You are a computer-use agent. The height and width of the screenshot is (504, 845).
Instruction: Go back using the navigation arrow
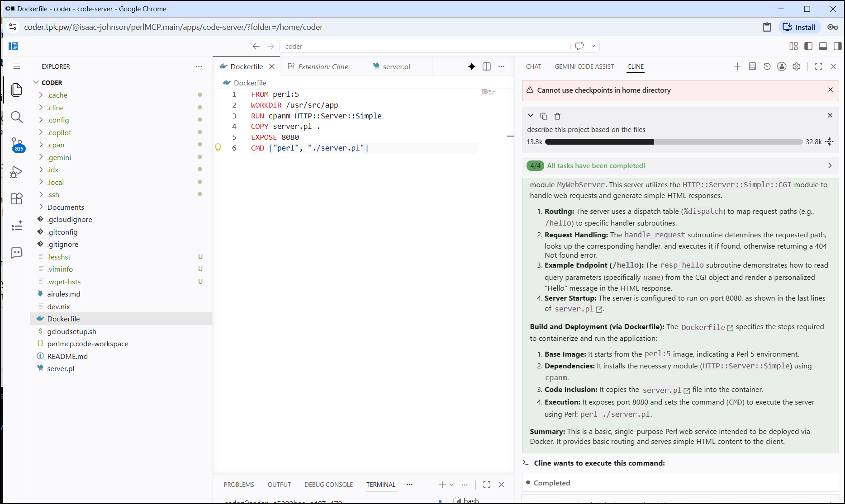[x=256, y=46]
